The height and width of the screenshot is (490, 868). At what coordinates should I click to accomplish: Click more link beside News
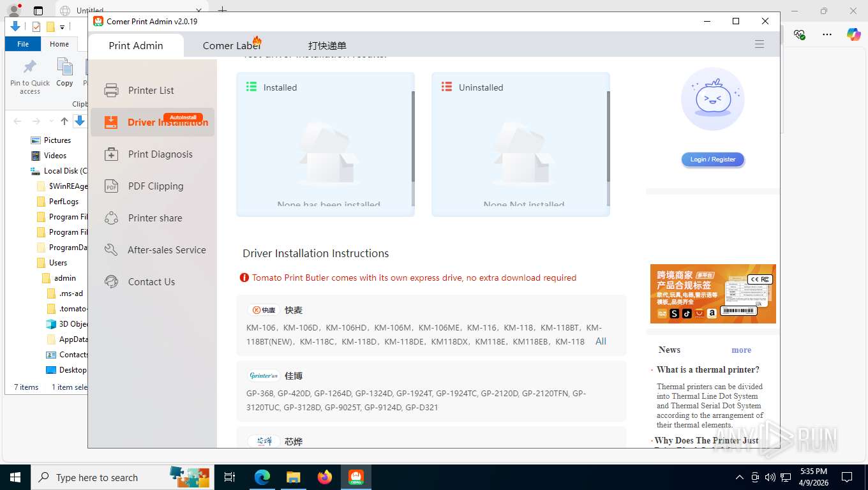(x=741, y=350)
